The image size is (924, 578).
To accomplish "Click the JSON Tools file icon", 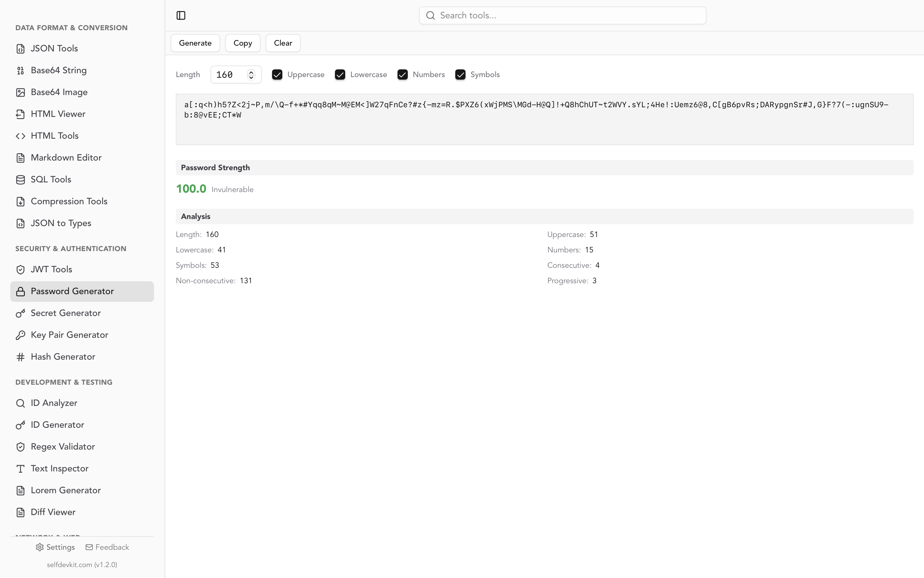I will pos(21,48).
